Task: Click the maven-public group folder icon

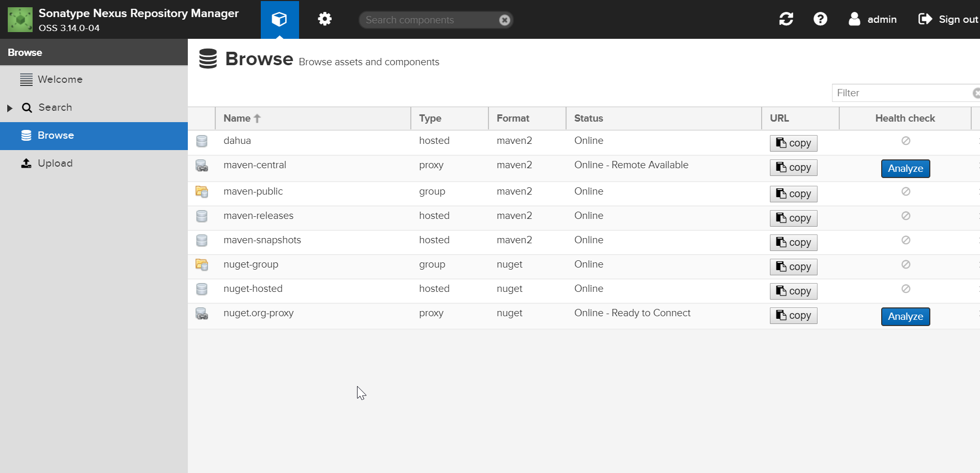Action: (x=202, y=191)
